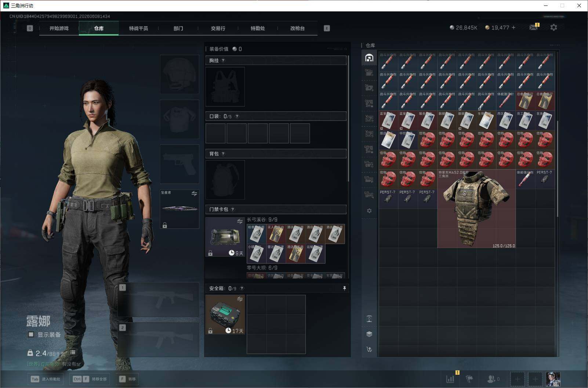Select the 西区 keycard in the warehouse
This screenshot has height=388, width=588.
(x=506, y=121)
